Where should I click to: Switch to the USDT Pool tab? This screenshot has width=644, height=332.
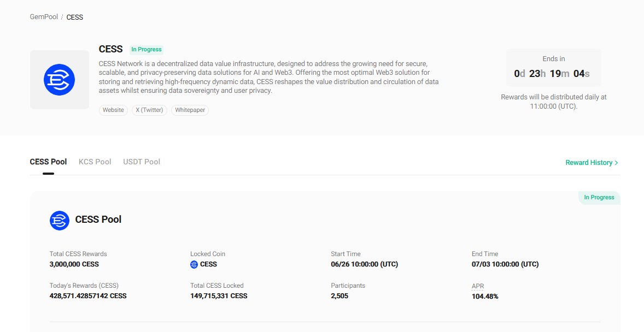142,162
